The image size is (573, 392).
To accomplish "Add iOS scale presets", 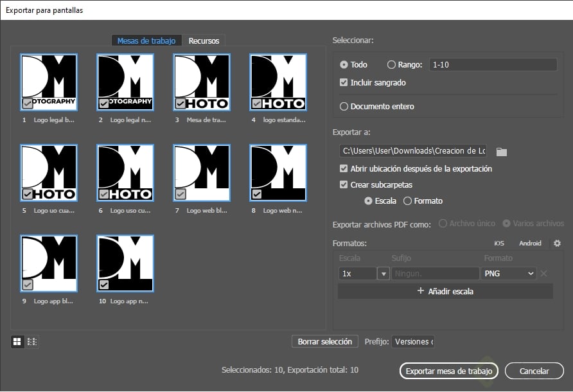I will point(499,243).
